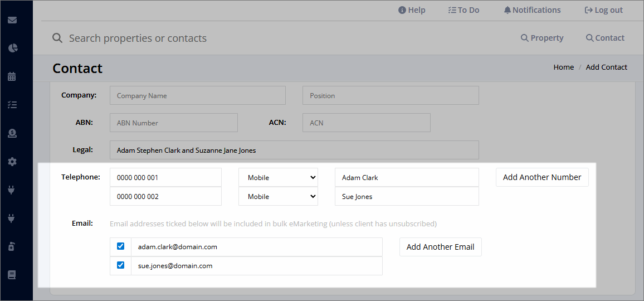Open the padlock rotate icon in sidebar
The height and width of the screenshot is (301, 644).
tap(12, 247)
